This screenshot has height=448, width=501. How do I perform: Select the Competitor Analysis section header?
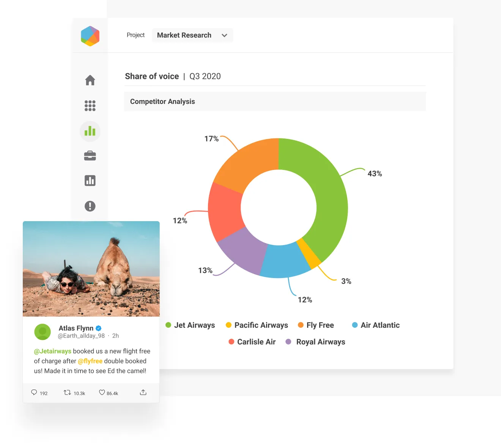162,102
